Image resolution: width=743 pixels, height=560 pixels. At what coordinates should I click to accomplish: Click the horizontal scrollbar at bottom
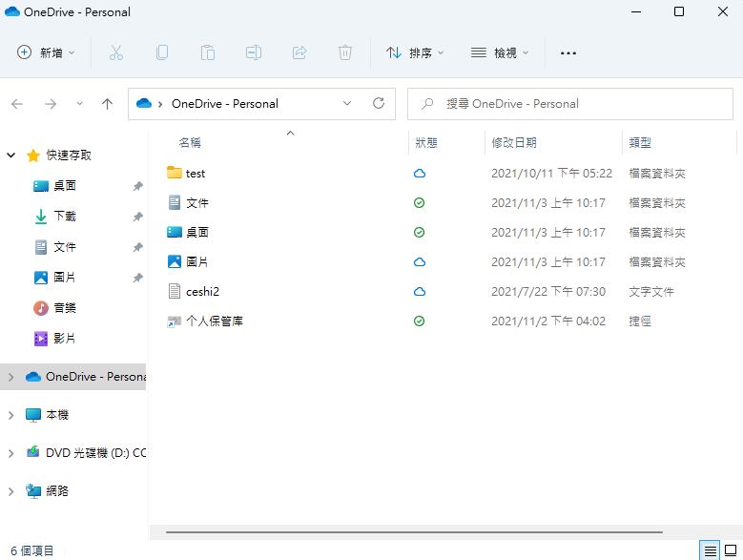pos(414,532)
